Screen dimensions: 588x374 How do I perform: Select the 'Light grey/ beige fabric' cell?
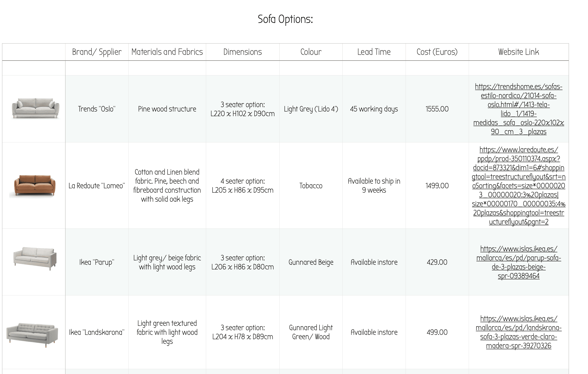[x=167, y=262]
